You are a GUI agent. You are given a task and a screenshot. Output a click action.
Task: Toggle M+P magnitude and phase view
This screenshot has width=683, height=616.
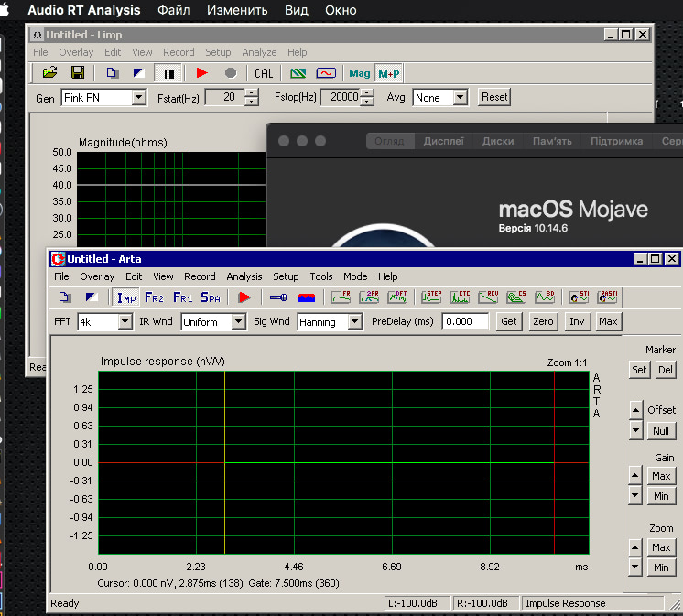(x=389, y=73)
